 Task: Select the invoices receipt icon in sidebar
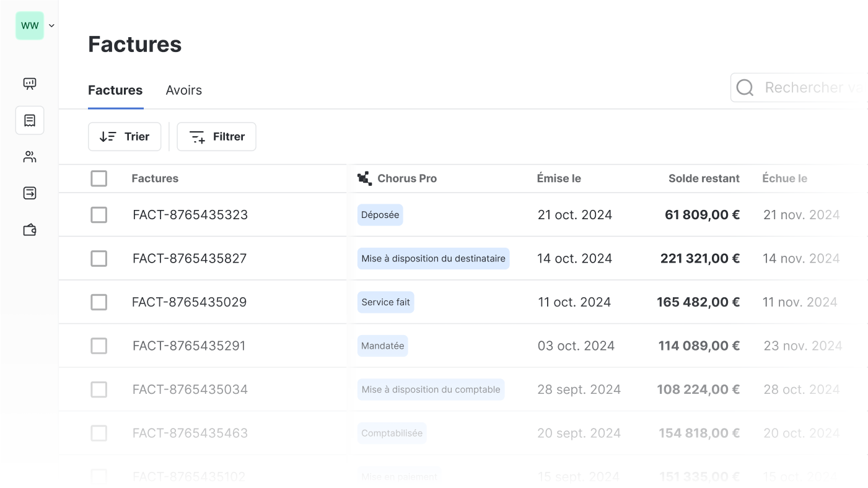tap(30, 120)
